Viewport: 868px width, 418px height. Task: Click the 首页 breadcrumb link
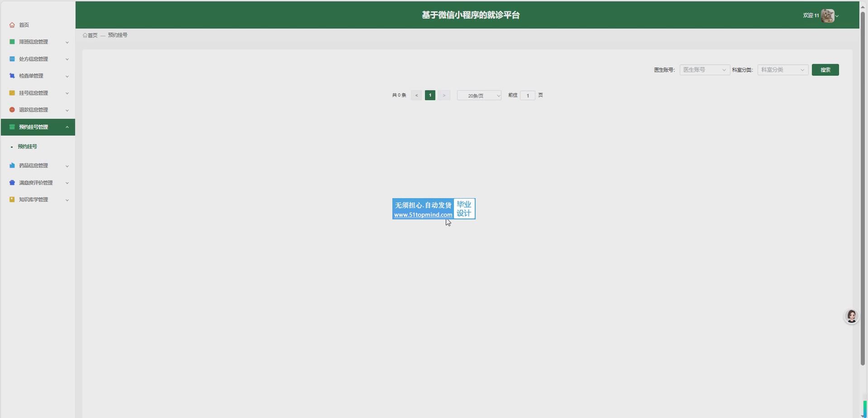92,35
